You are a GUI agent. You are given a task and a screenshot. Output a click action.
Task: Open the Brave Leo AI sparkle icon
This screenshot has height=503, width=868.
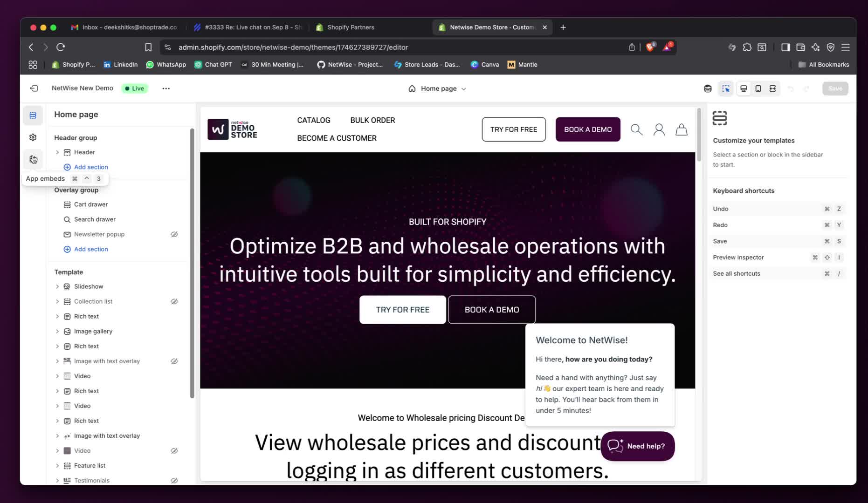tap(815, 47)
